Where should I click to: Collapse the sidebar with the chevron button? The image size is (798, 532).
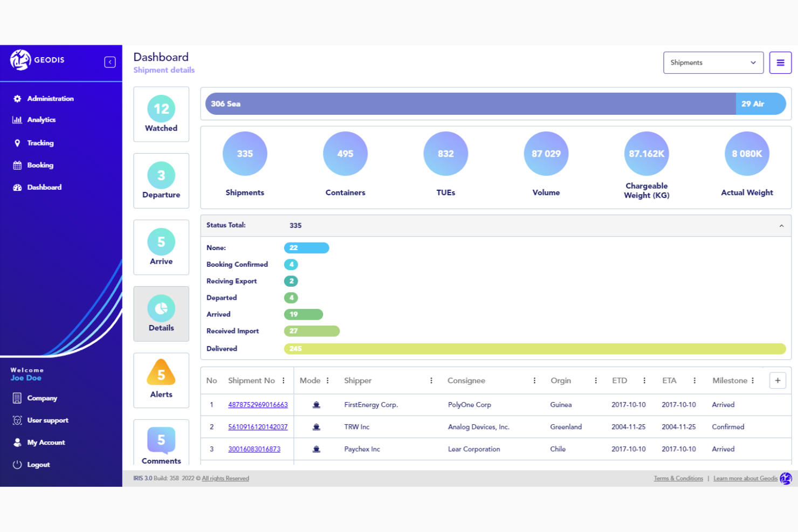[x=110, y=62]
